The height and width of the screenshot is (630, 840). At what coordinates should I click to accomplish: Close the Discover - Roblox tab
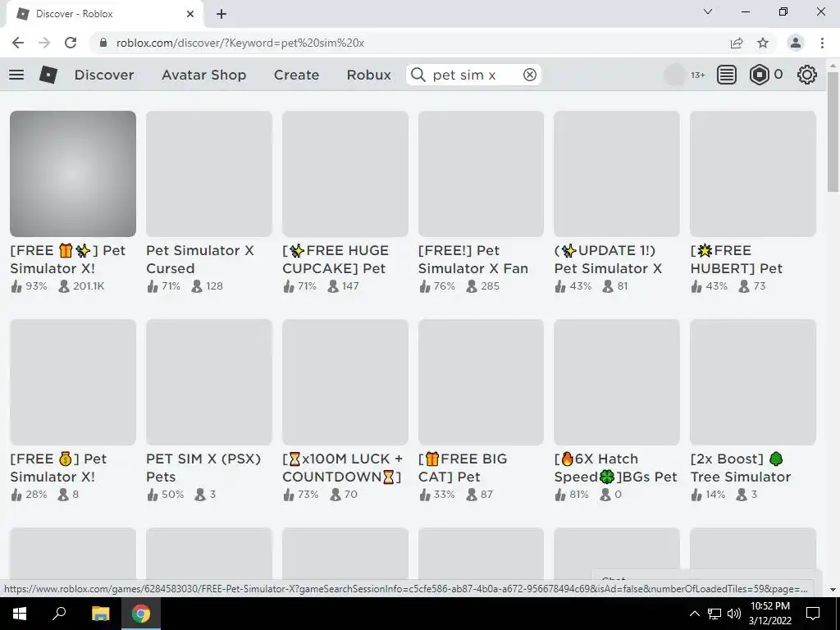pos(190,14)
